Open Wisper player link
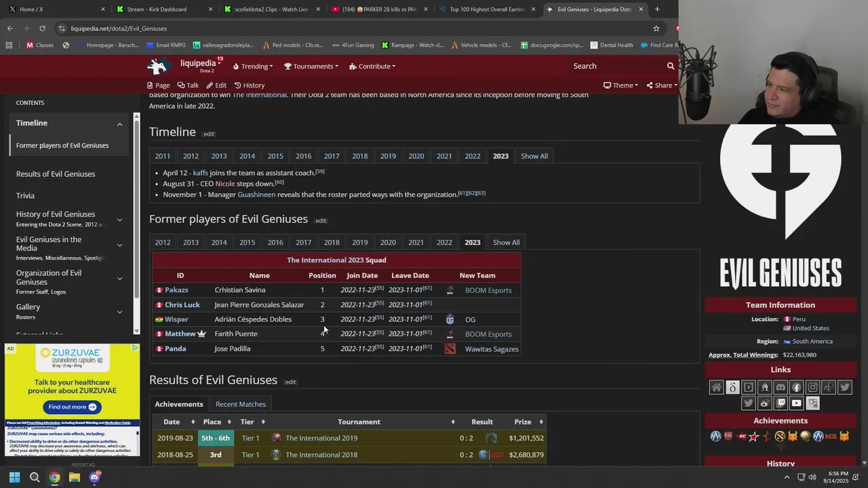868x488 pixels. [176, 319]
